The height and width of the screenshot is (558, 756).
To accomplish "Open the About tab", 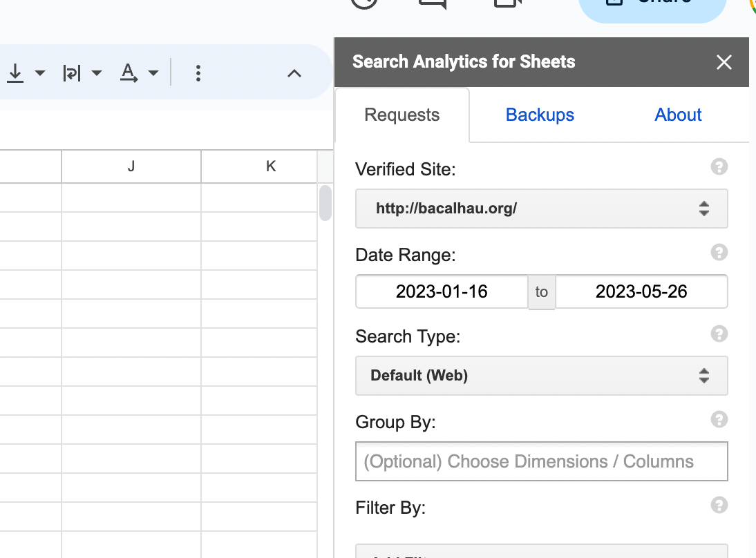I will click(x=677, y=115).
